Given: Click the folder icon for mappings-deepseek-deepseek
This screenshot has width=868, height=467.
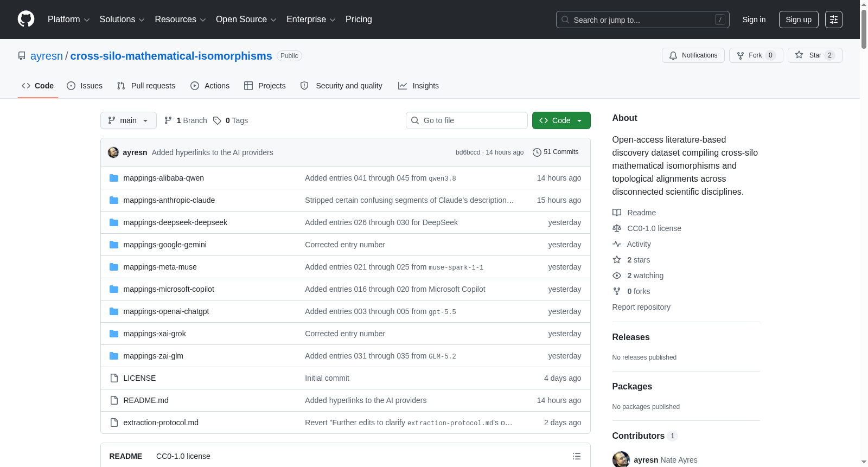Looking at the screenshot, I should [x=114, y=222].
